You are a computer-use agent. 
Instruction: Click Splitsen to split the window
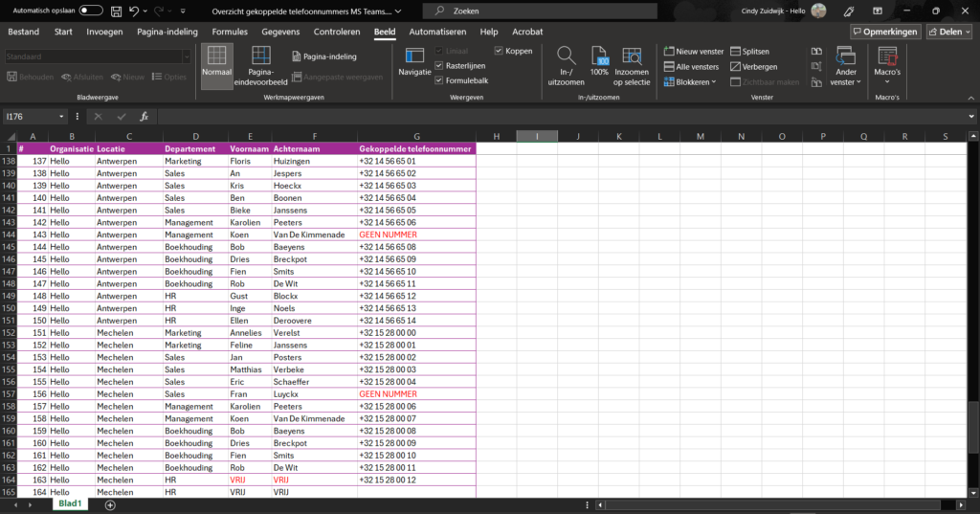pyautogui.click(x=749, y=52)
